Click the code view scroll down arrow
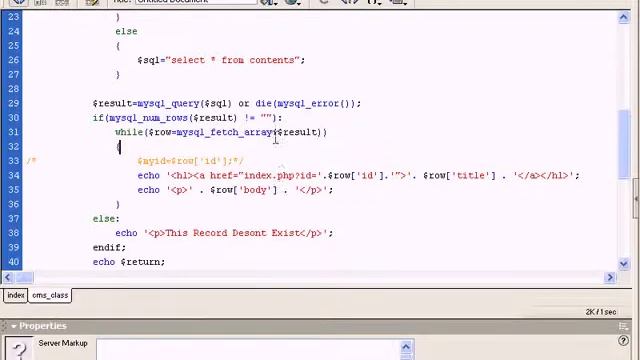The height and width of the screenshot is (360, 640). 624,264
